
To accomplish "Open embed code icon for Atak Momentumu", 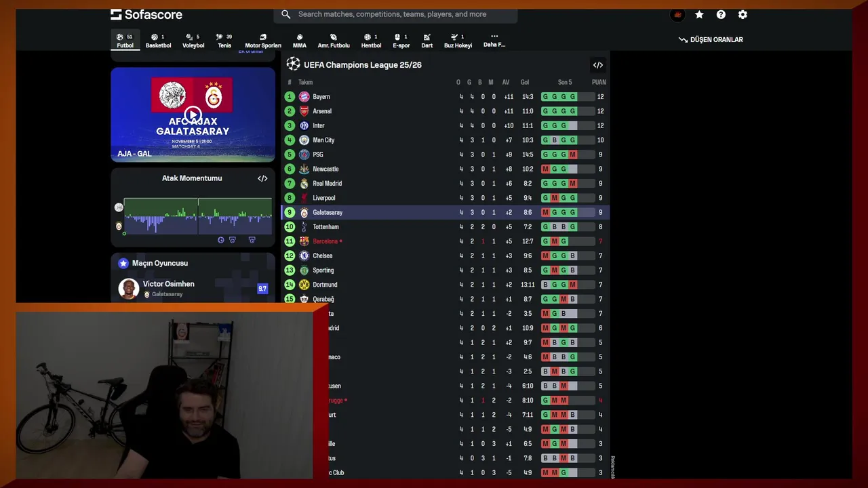I will [262, 178].
